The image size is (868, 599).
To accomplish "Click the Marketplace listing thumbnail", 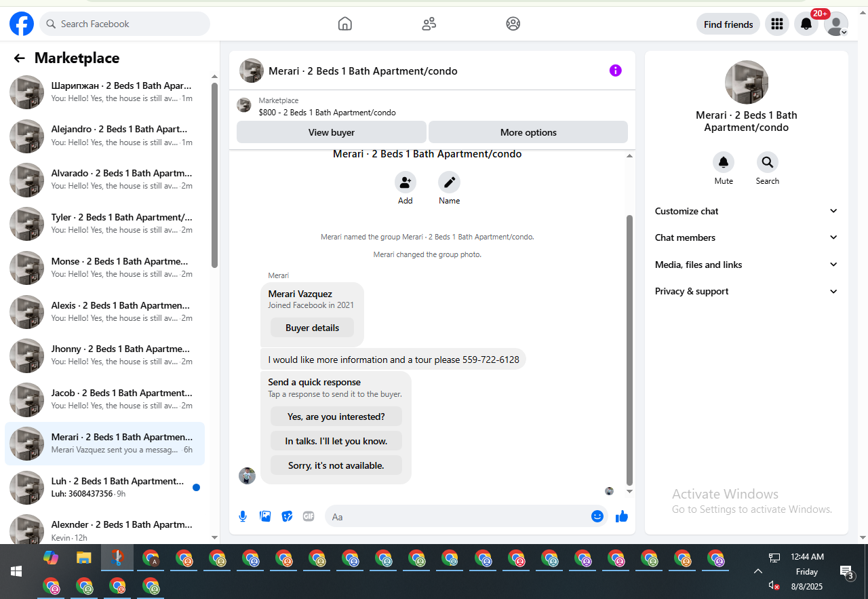I will [244, 105].
